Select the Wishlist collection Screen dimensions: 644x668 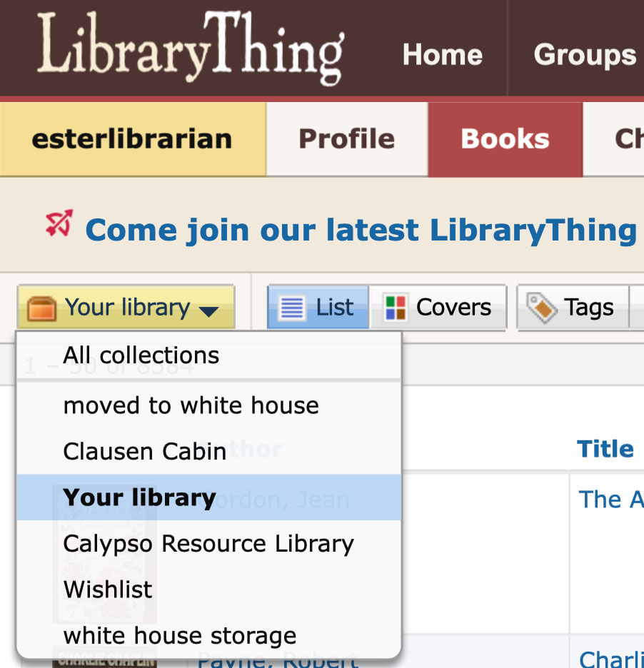click(107, 589)
